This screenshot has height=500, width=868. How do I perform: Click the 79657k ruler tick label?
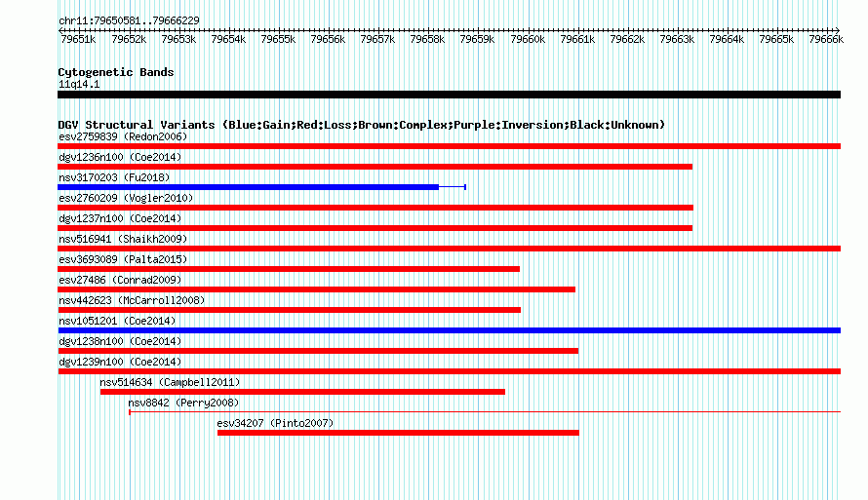click(x=377, y=39)
